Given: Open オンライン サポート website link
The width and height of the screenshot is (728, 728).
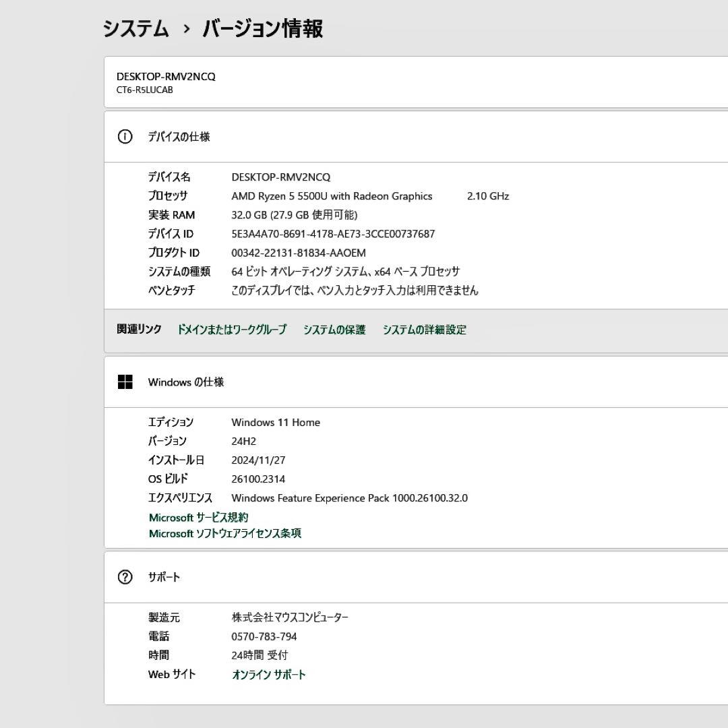Looking at the screenshot, I should (268, 674).
